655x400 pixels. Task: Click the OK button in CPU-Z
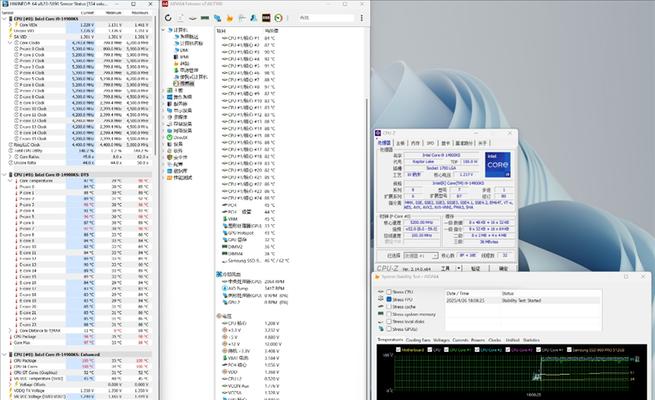503,268
